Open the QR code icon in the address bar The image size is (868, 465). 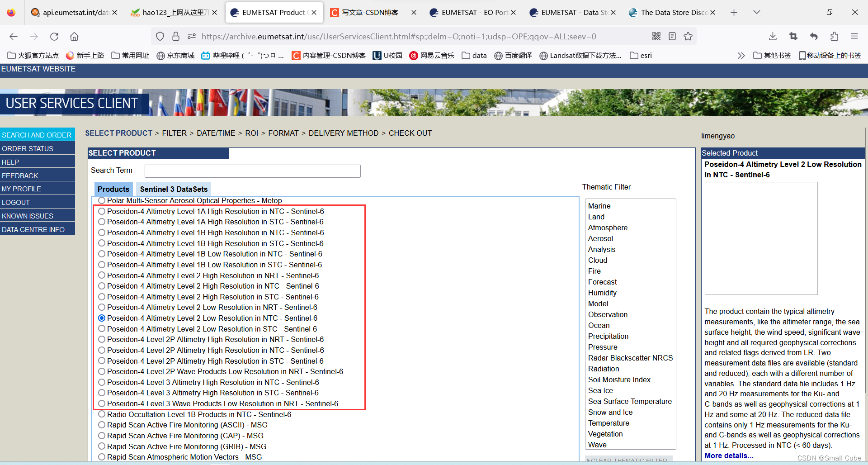click(656, 36)
